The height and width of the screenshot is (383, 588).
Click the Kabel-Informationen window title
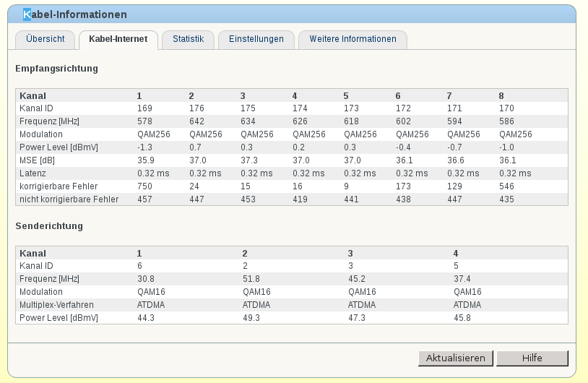point(75,14)
